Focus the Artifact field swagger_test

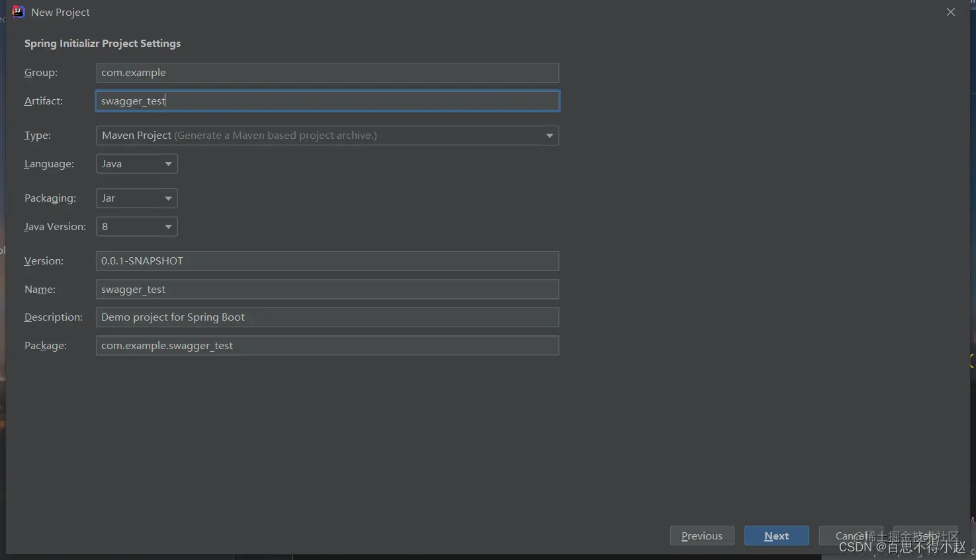coord(328,100)
